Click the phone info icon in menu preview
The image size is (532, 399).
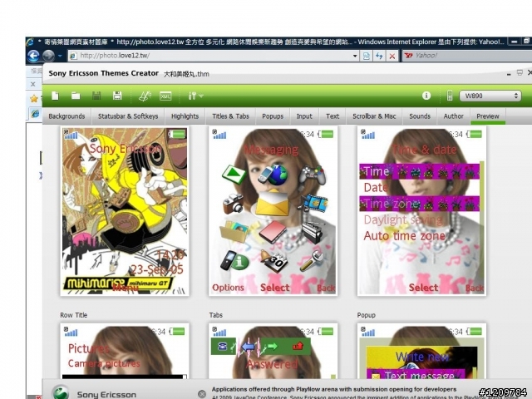(234, 260)
